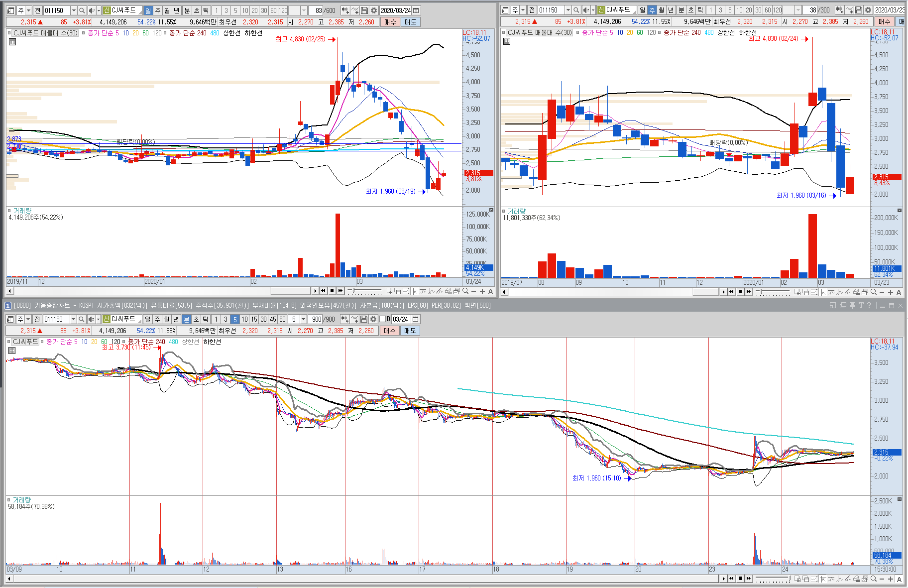Select 초 (second) period in bottom chart
This screenshot has width=908, height=588.
196,319
